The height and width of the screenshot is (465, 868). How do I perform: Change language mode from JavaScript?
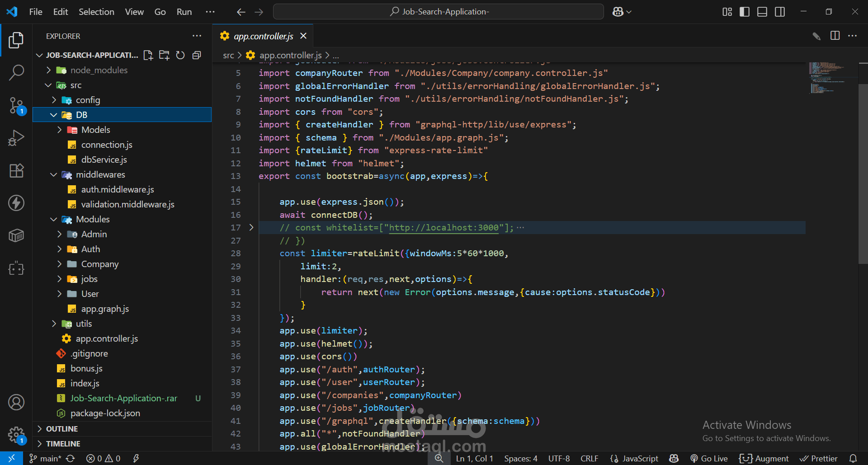click(x=640, y=458)
